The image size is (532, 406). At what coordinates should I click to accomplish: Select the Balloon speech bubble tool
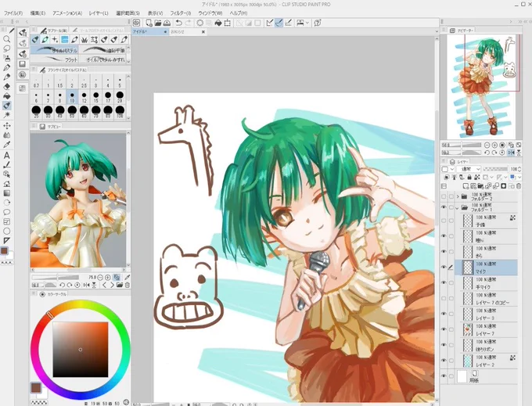(6, 212)
